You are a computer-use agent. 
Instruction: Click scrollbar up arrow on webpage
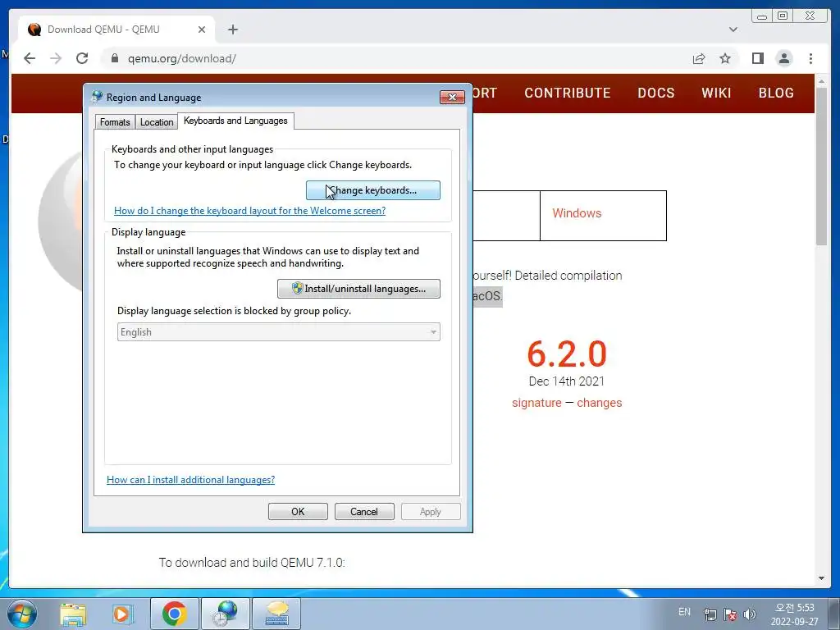[821, 81]
